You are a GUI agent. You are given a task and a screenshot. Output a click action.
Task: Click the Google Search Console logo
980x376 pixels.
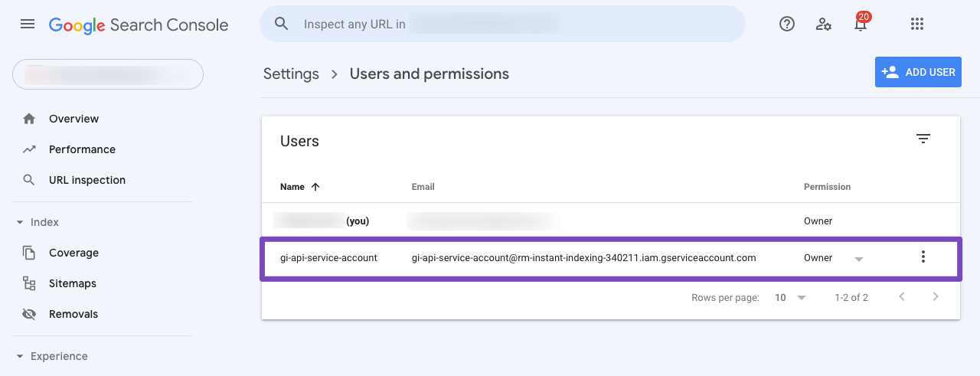pyautogui.click(x=139, y=25)
